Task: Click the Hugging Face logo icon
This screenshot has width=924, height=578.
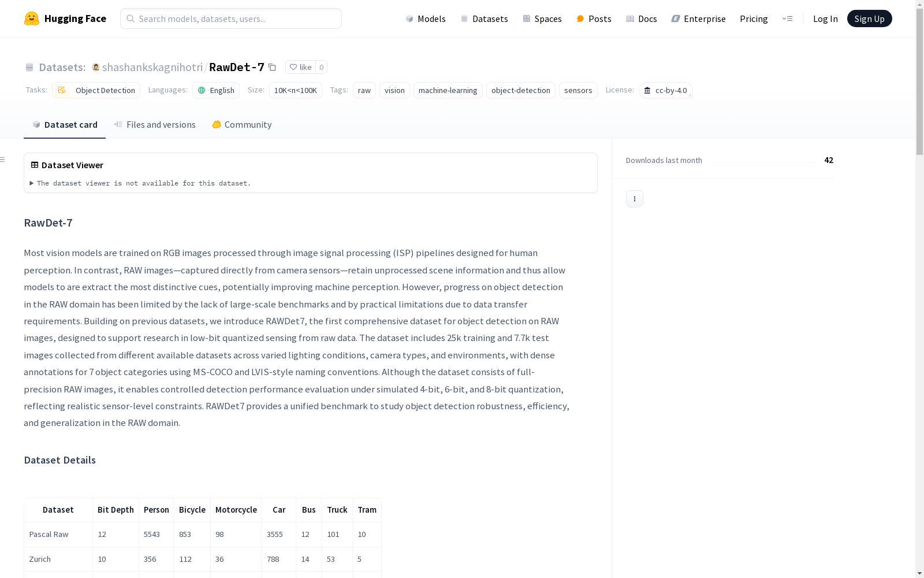Action: 32,18
